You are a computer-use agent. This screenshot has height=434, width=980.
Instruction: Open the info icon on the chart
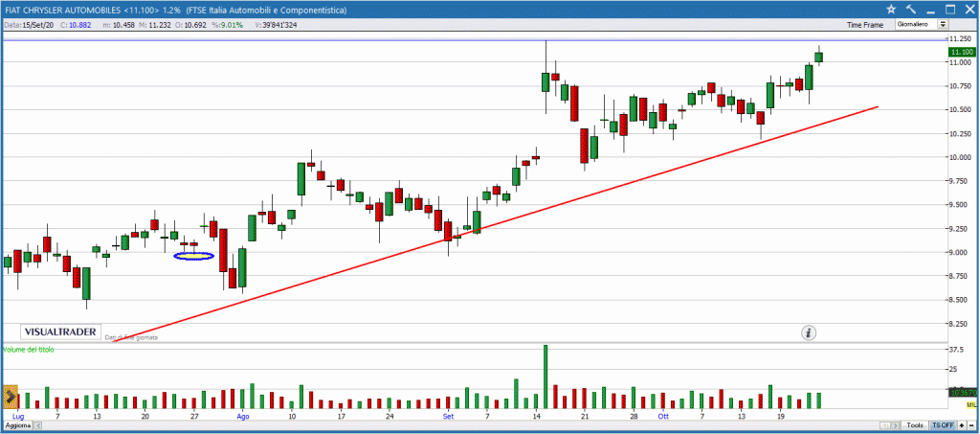coord(810,332)
